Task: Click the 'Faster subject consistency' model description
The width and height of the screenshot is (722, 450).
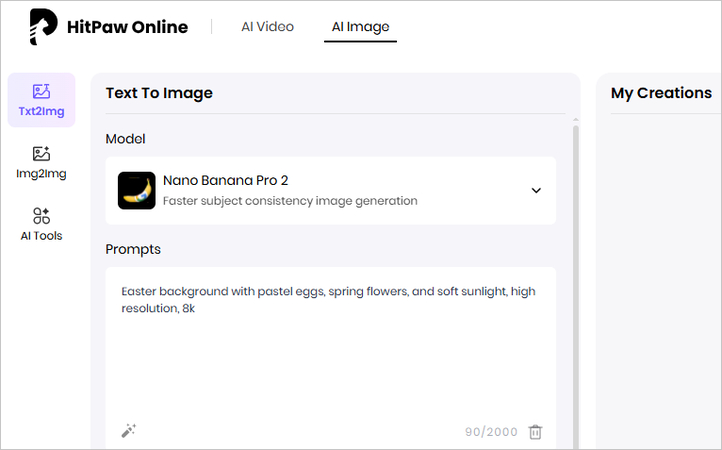Action: (290, 201)
